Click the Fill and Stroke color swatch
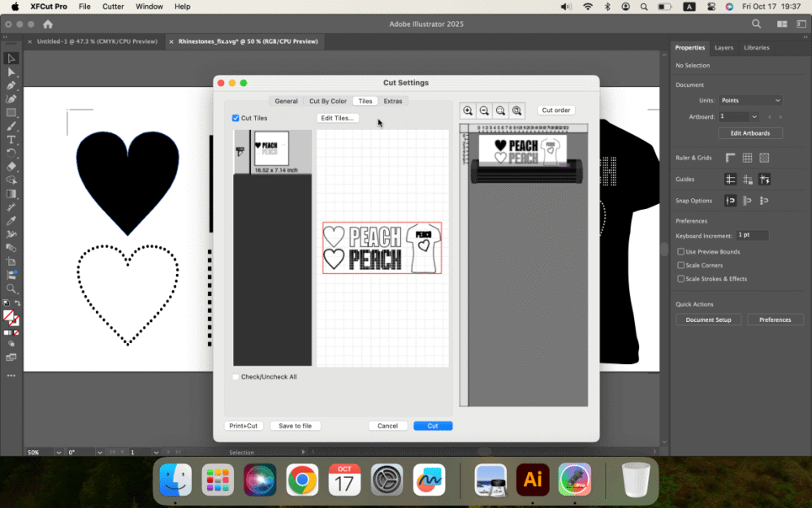The width and height of the screenshot is (812, 508). pyautogui.click(x=9, y=316)
